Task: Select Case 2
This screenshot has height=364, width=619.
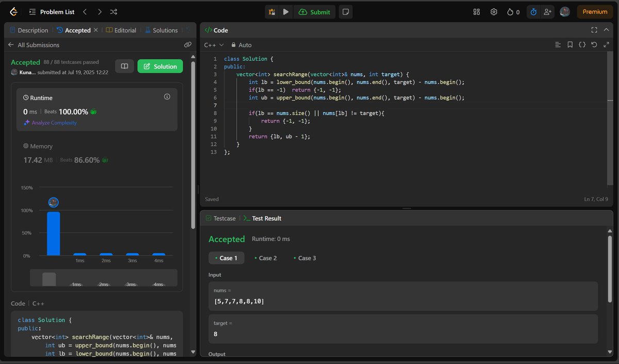Action: click(x=265, y=258)
